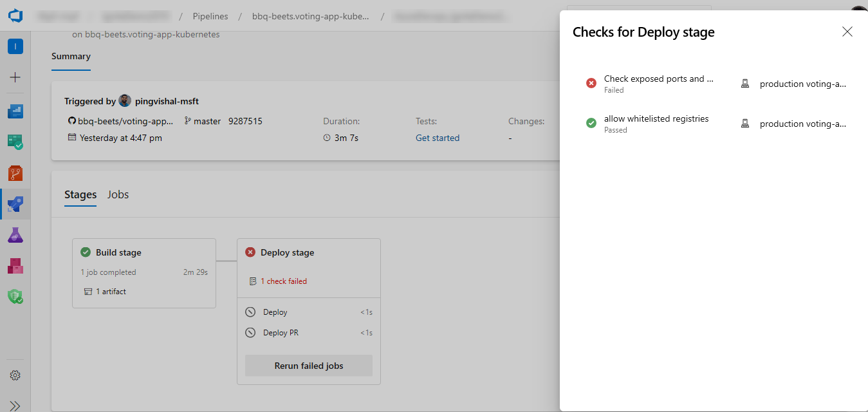Select the pingvishal-msft avatar
The width and height of the screenshot is (868, 412).
(124, 100)
